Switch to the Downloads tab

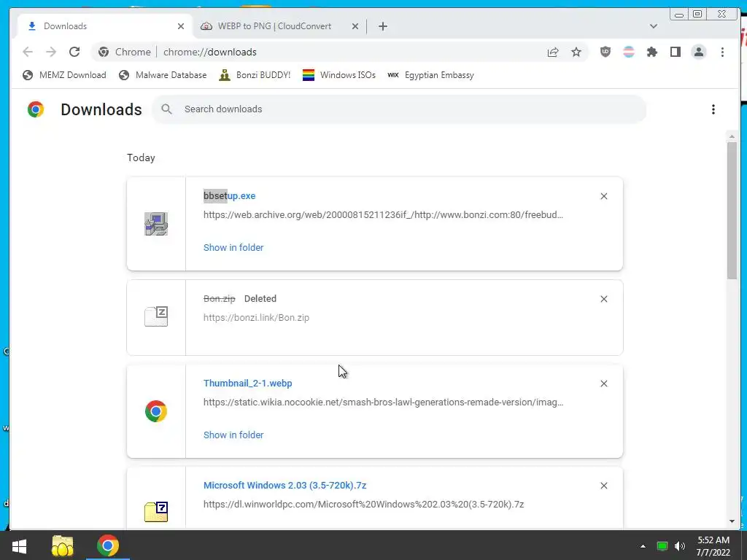105,26
